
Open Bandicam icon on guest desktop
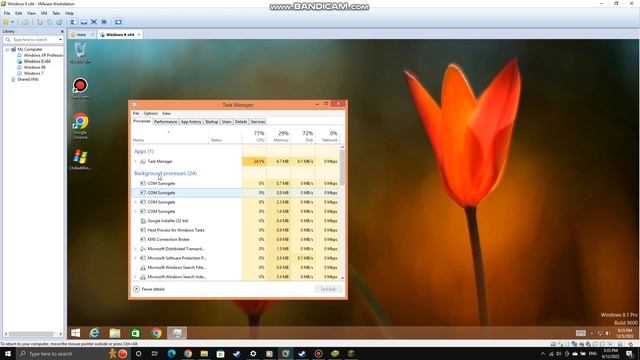click(80, 88)
